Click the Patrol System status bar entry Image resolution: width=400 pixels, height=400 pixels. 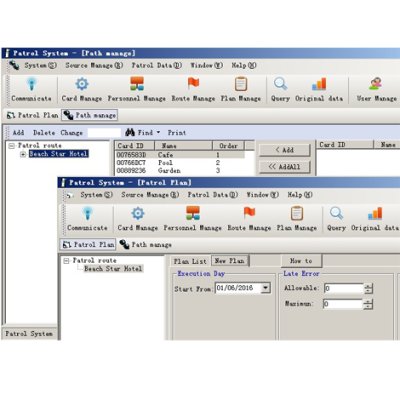29,334
